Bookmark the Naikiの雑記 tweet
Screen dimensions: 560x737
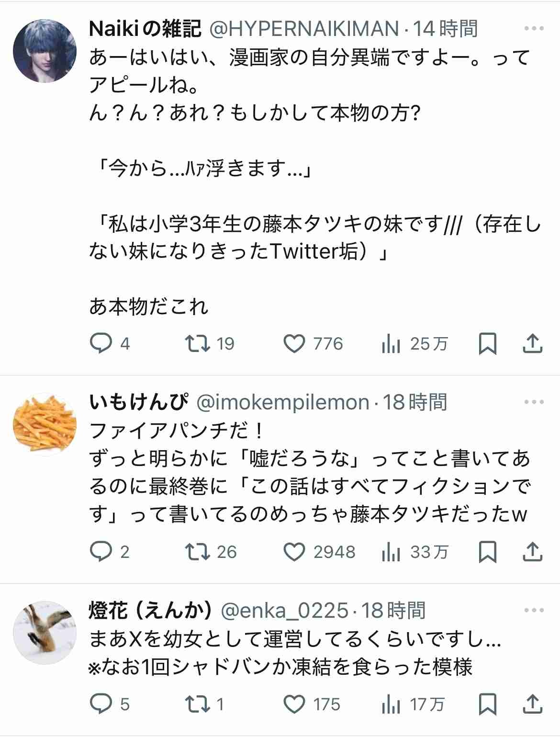(487, 343)
